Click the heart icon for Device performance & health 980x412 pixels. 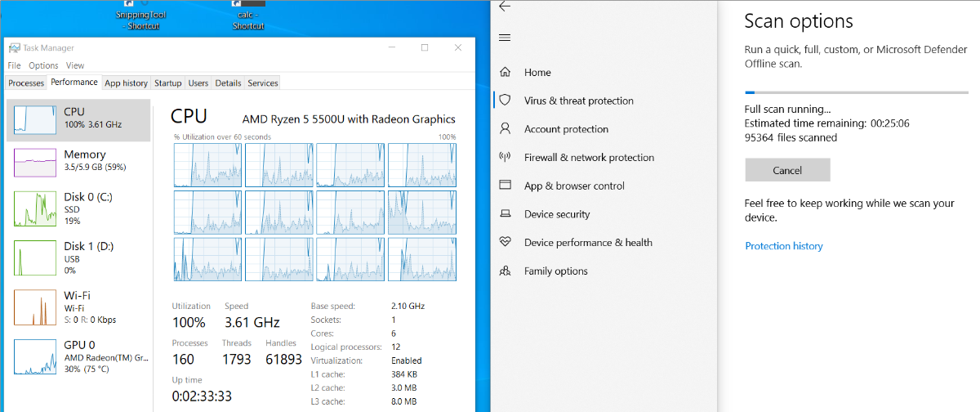[x=505, y=242]
